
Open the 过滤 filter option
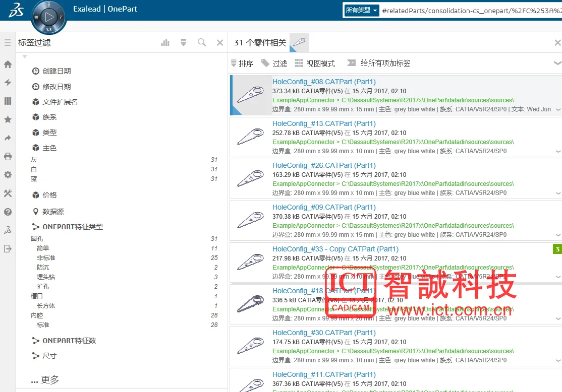(274, 63)
